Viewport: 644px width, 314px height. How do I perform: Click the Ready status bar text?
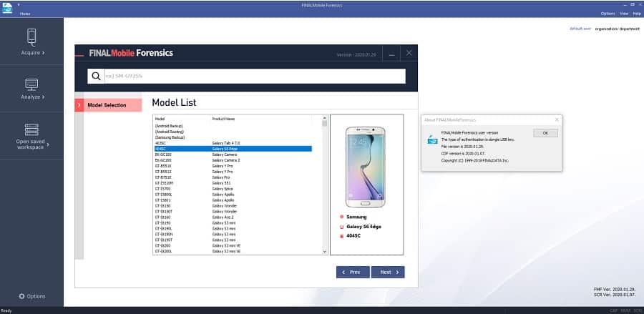6,310
